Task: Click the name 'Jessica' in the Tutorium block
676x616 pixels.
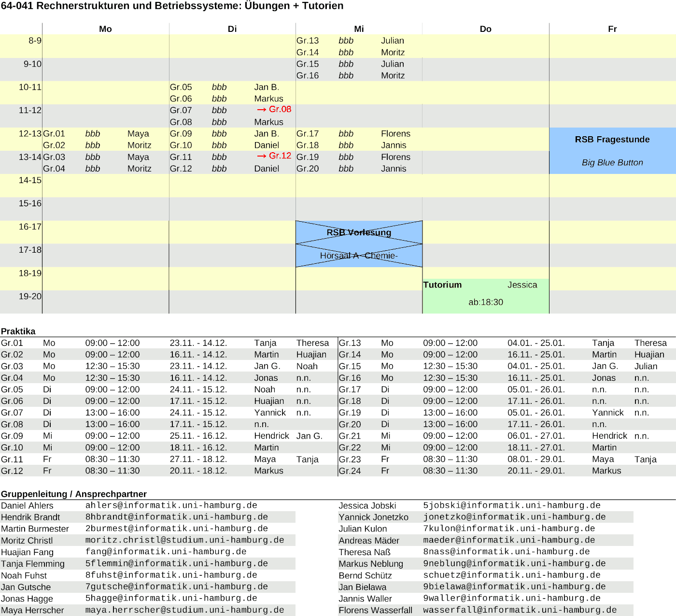Action: coord(522,285)
